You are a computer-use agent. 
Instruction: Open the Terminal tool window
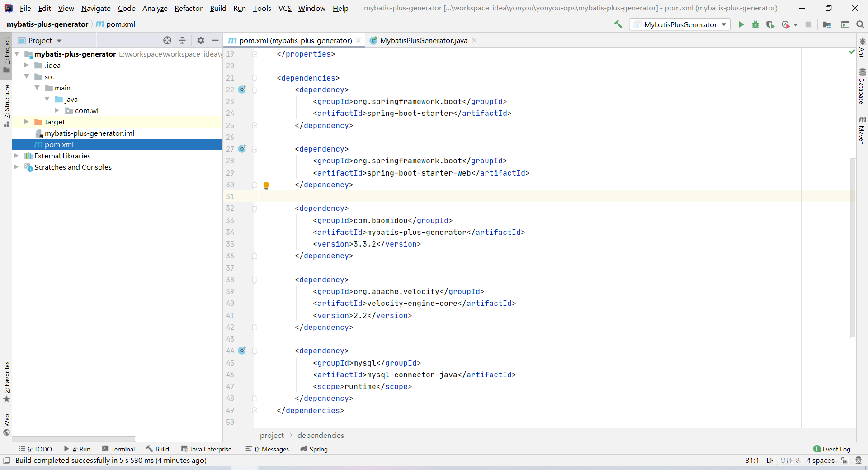click(118, 449)
